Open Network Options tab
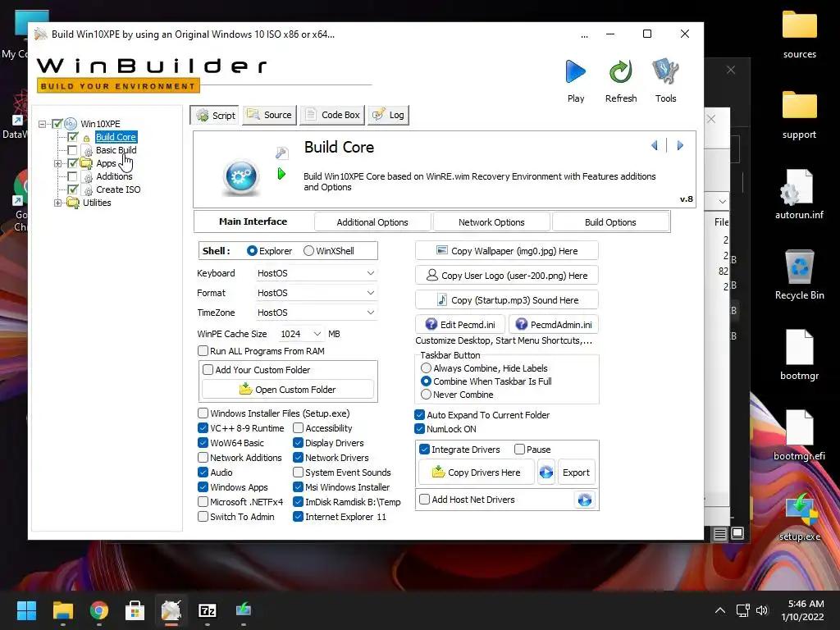 click(x=491, y=221)
